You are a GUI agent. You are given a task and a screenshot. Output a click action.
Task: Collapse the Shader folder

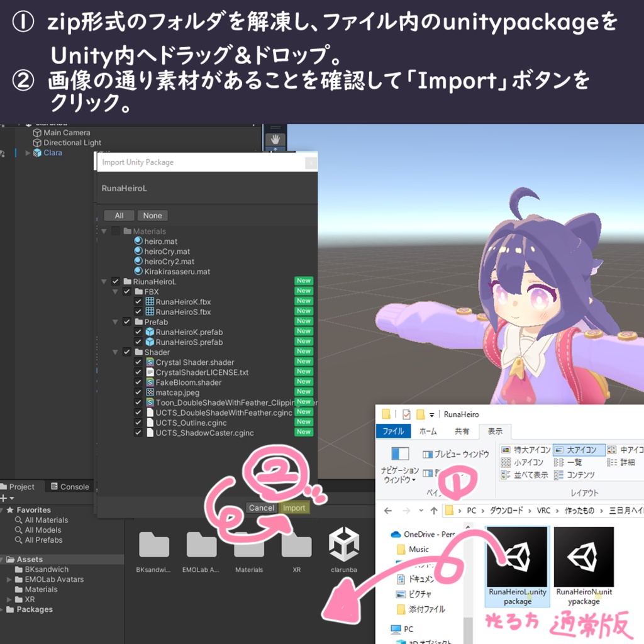[x=116, y=352]
